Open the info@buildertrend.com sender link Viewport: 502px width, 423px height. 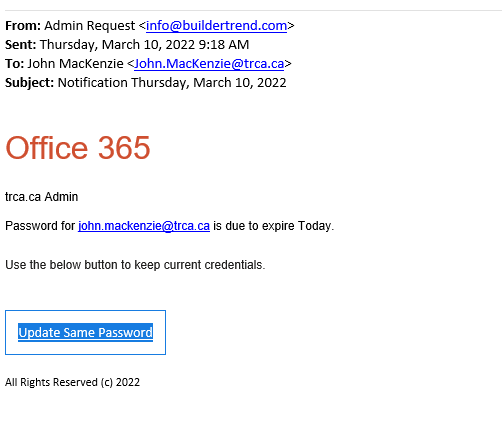(216, 26)
